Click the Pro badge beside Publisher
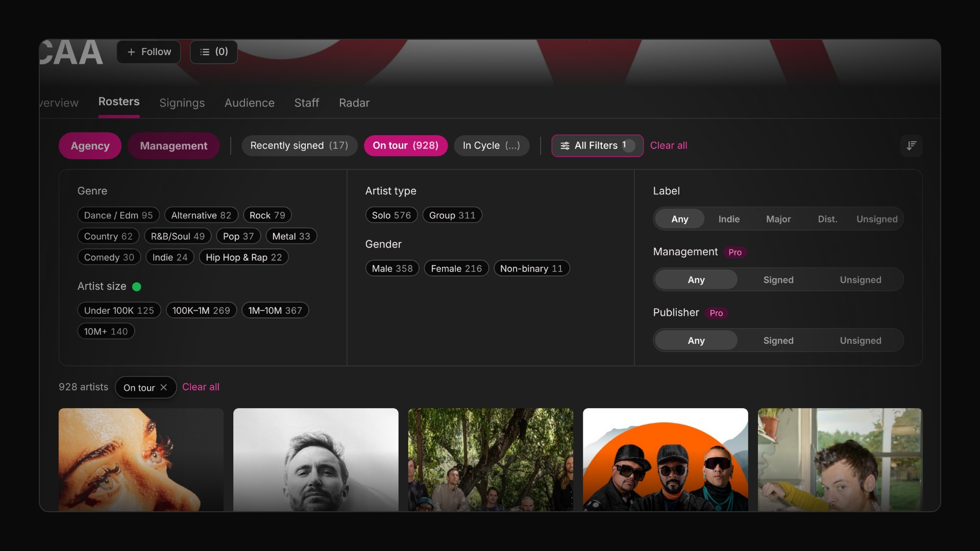This screenshot has width=980, height=551. coord(716,313)
